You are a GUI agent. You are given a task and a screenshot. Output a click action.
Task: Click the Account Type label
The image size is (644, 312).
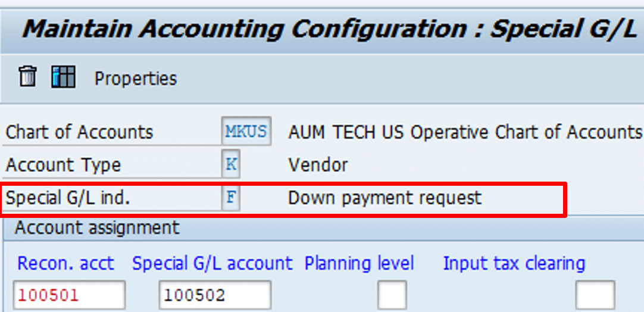coord(63,166)
